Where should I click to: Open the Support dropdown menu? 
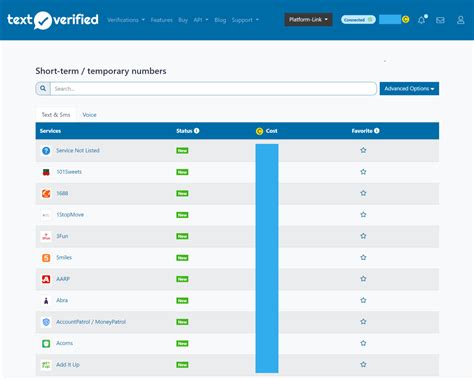[245, 20]
